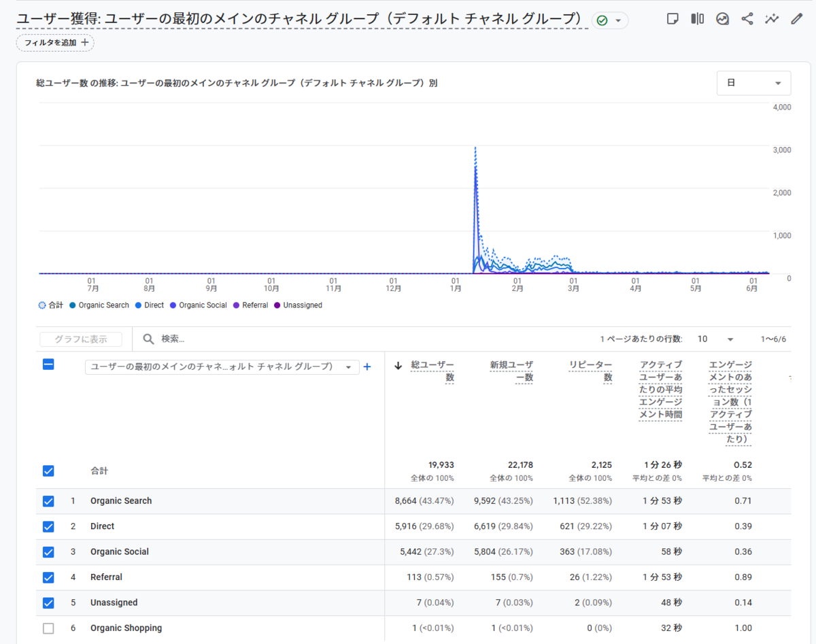Click the average engagement time column header

click(x=661, y=390)
